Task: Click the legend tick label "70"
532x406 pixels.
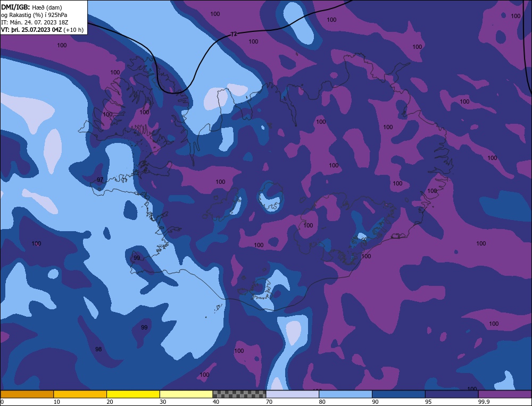Action: point(269,402)
